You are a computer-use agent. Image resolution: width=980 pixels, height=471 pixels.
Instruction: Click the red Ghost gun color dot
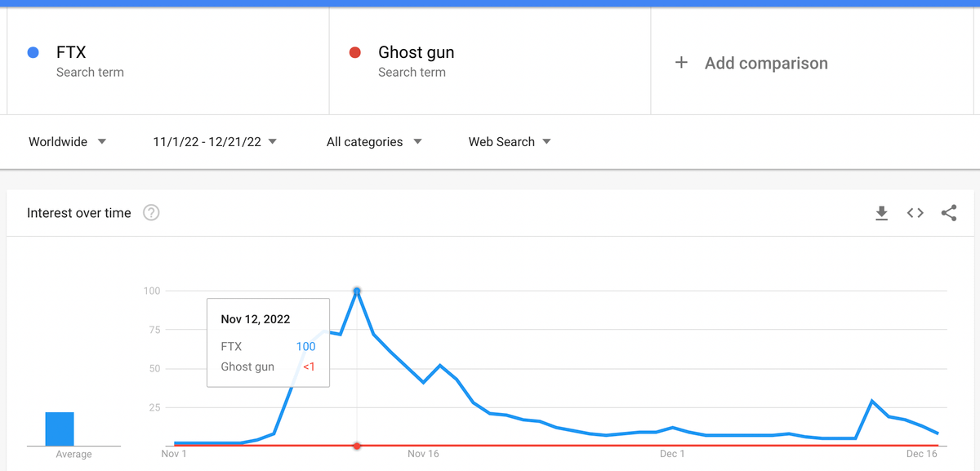pyautogui.click(x=355, y=53)
